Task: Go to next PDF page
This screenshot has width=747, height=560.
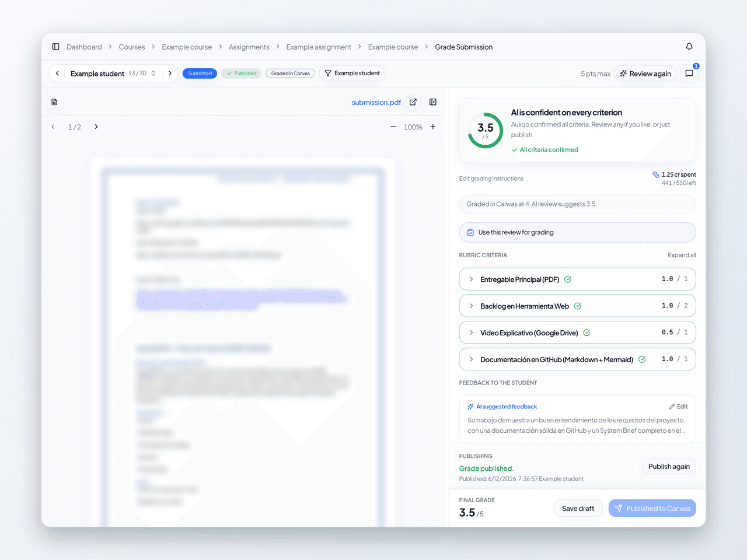Action: coord(96,127)
